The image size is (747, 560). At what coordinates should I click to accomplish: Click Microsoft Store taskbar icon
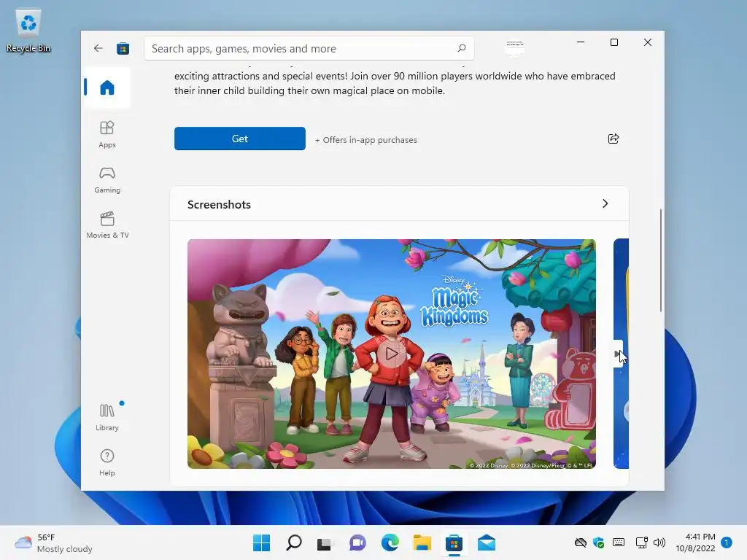tap(454, 542)
